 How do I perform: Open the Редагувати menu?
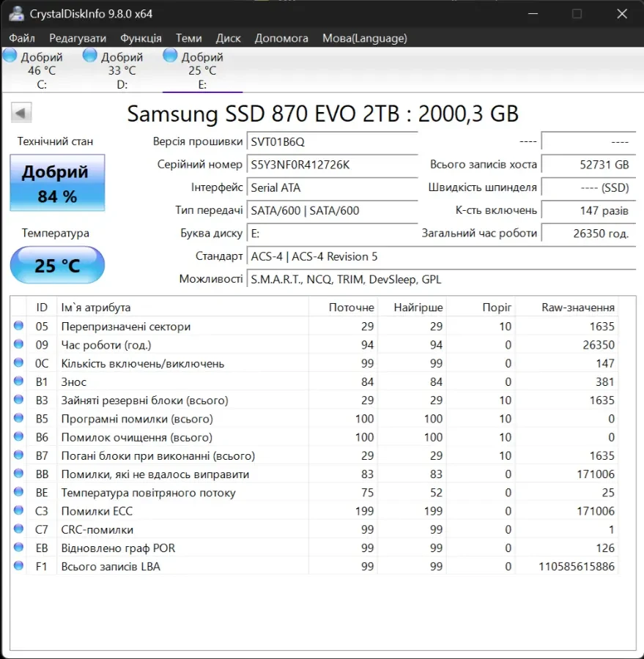tap(78, 38)
